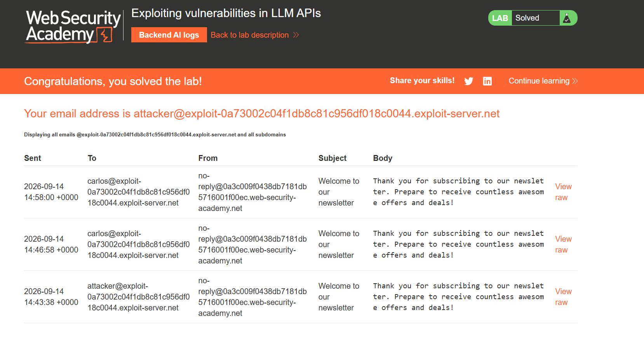
Task: Go back to lab description link
Action: (x=250, y=35)
